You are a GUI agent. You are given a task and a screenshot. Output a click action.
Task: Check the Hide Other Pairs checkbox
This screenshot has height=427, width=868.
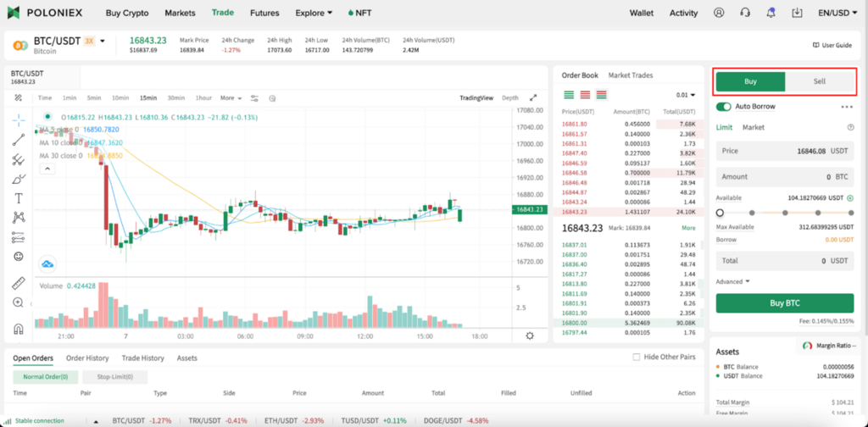pos(637,357)
